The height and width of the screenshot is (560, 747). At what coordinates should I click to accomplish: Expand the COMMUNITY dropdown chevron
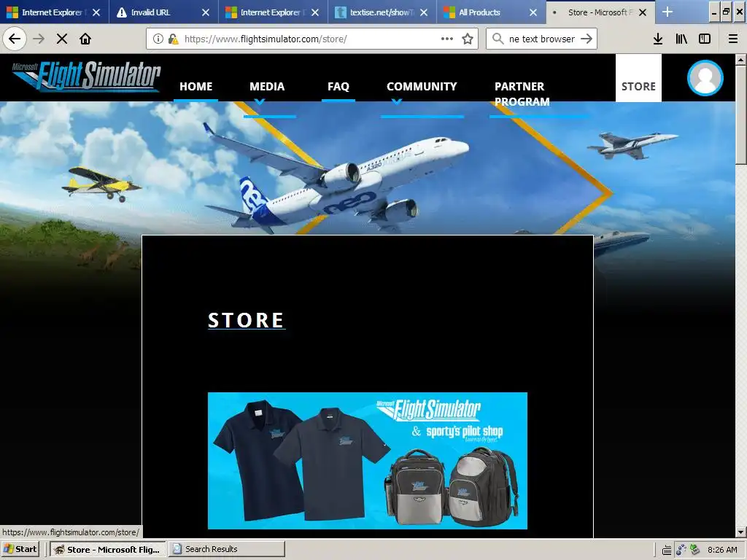click(x=397, y=101)
